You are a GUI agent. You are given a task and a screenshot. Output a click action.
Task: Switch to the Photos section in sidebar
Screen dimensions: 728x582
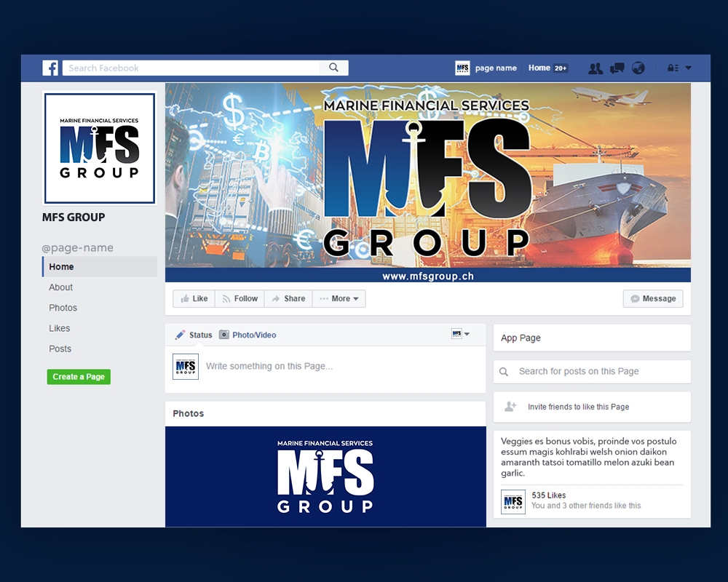pyautogui.click(x=63, y=308)
